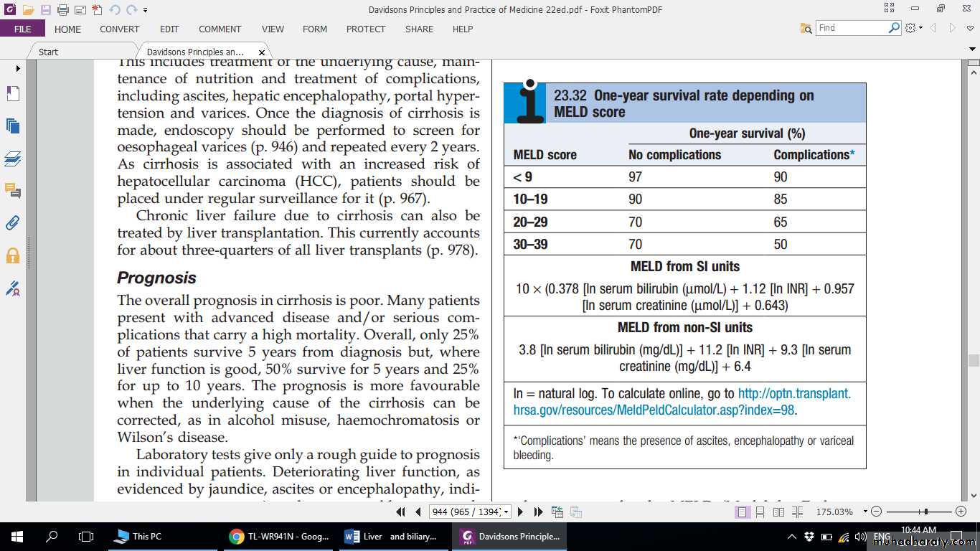
Task: Show the Attachments panel via paperclip icon
Action: (x=12, y=222)
